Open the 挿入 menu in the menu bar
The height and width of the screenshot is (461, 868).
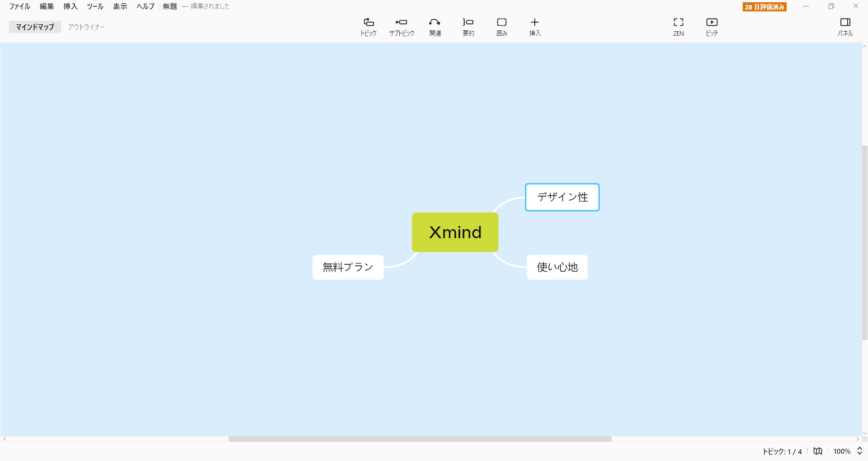70,6
